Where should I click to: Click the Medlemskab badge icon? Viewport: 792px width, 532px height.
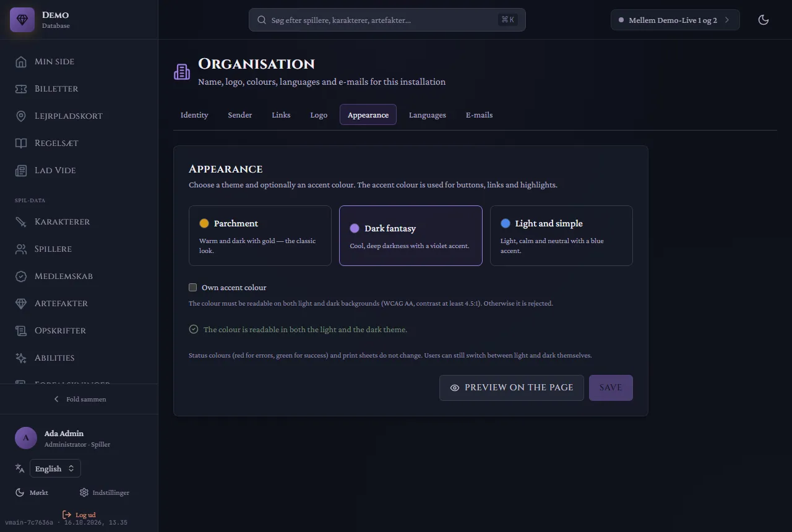point(21,277)
